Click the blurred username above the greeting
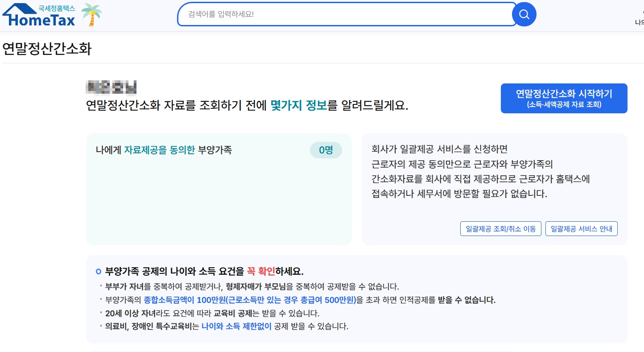Image resolution: width=644 pixels, height=352 pixels. pyautogui.click(x=111, y=87)
